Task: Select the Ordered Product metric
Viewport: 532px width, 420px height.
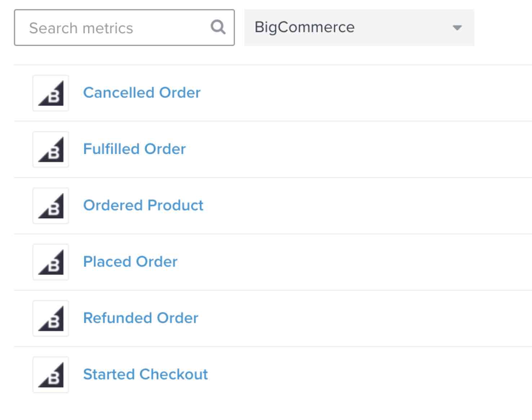Action: pos(143,206)
